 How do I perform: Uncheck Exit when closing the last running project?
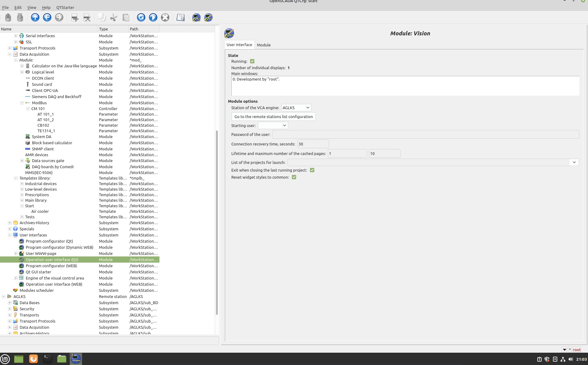(x=312, y=170)
